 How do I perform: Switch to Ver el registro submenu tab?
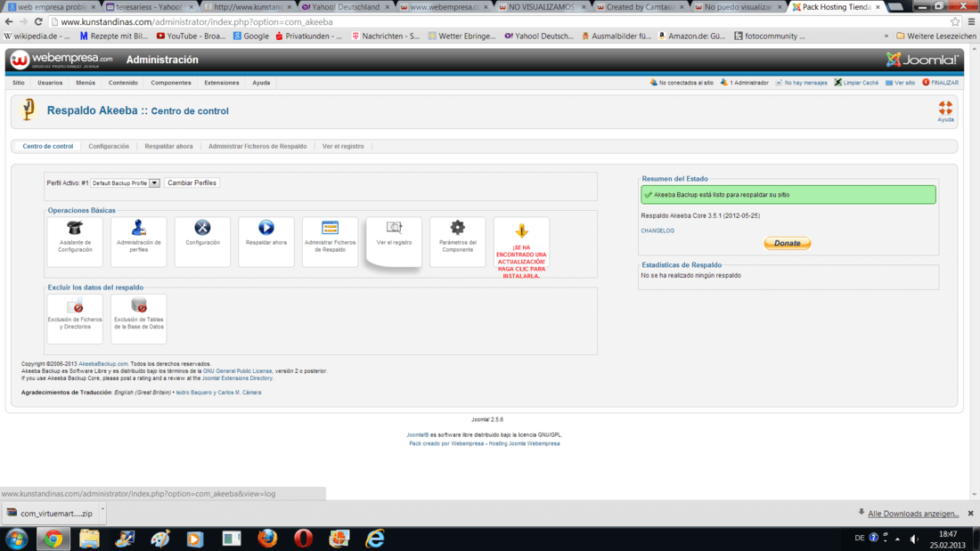(x=343, y=146)
